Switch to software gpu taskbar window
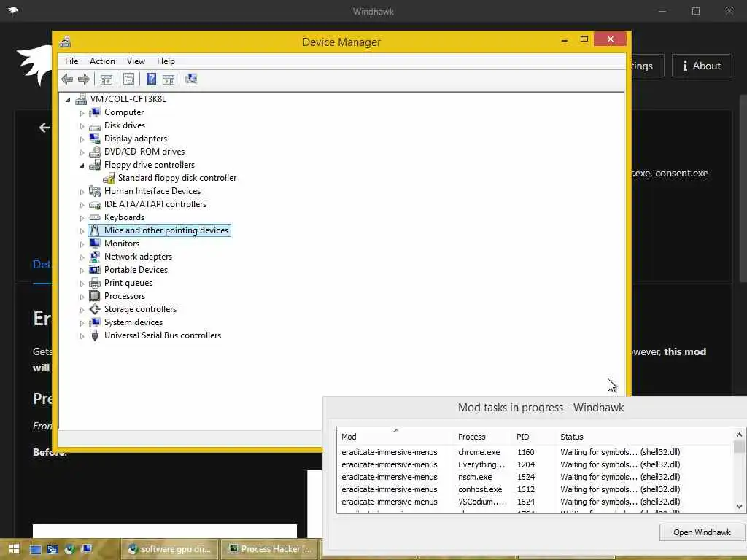Screen dimensions: 747x560 (x=169, y=549)
